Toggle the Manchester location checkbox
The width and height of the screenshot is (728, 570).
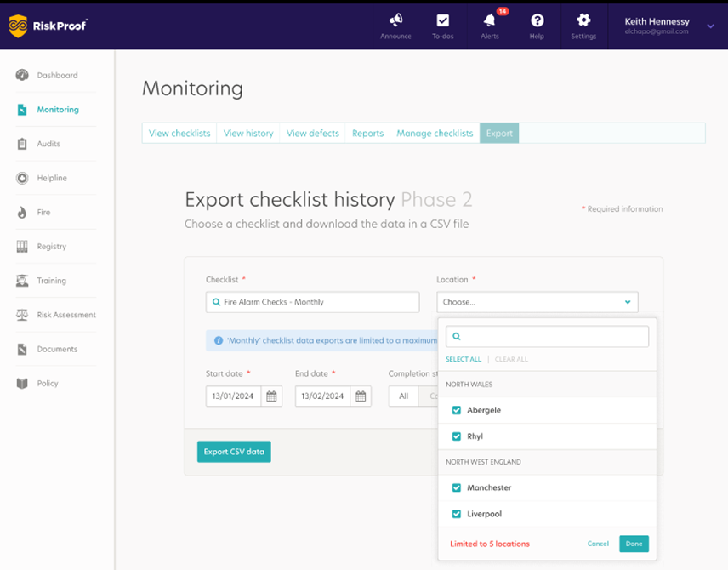click(457, 487)
